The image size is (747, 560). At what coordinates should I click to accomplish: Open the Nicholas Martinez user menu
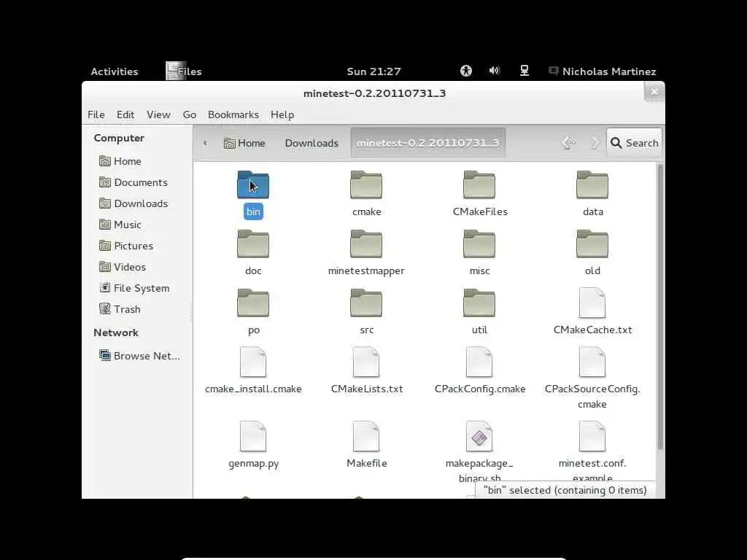[x=602, y=71]
